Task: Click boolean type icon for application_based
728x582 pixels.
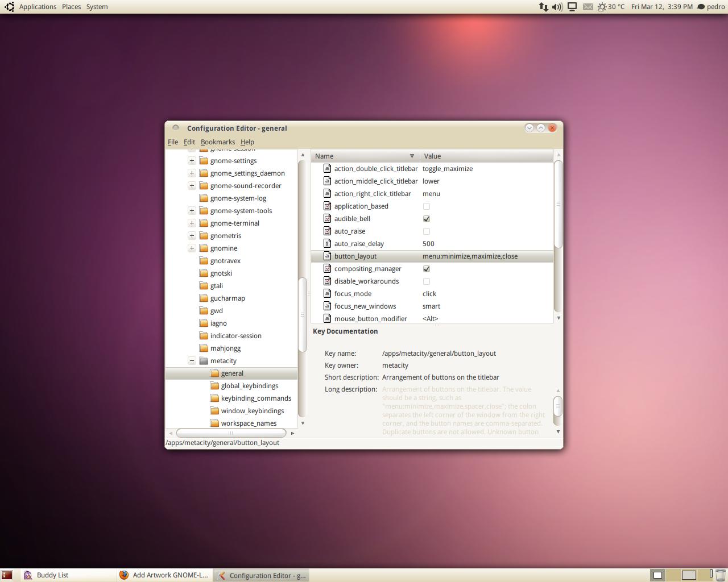Action: point(327,206)
